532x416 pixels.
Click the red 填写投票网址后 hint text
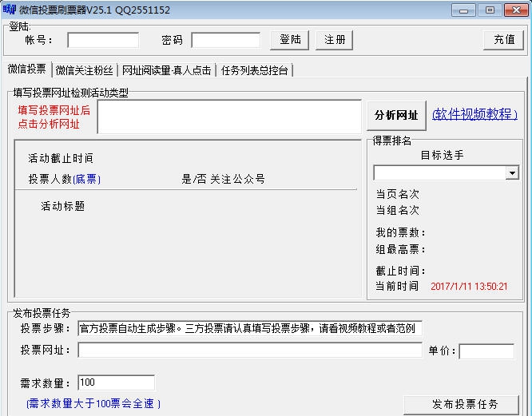pos(54,110)
